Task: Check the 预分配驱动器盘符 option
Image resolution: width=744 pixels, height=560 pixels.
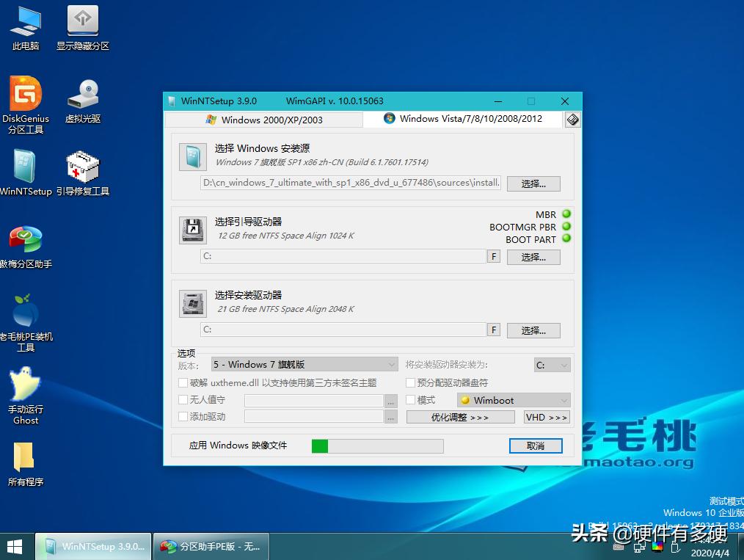Action: coord(411,382)
